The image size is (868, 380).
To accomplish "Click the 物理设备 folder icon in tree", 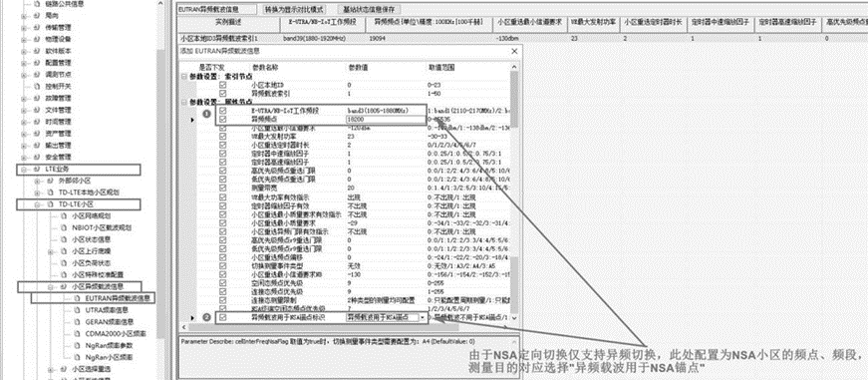I will [x=36, y=39].
